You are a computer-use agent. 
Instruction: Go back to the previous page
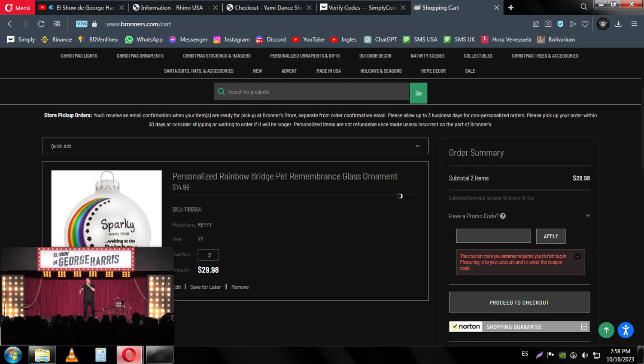tap(10, 24)
